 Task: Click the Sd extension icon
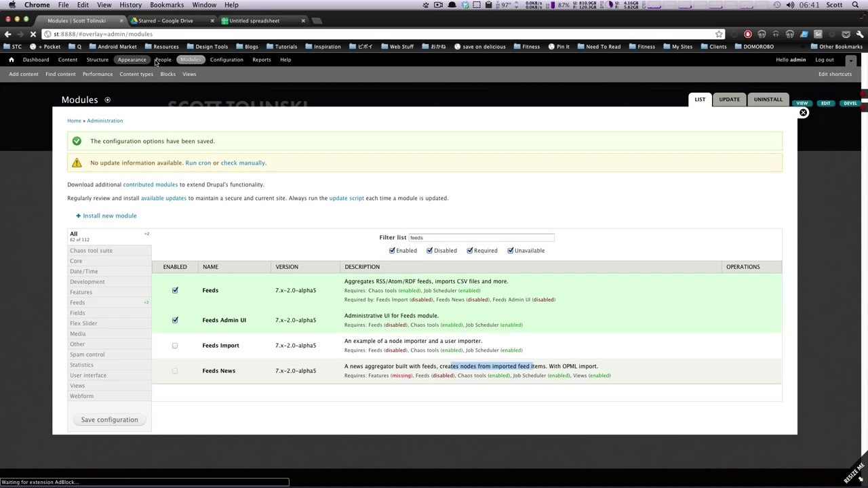[818, 34]
